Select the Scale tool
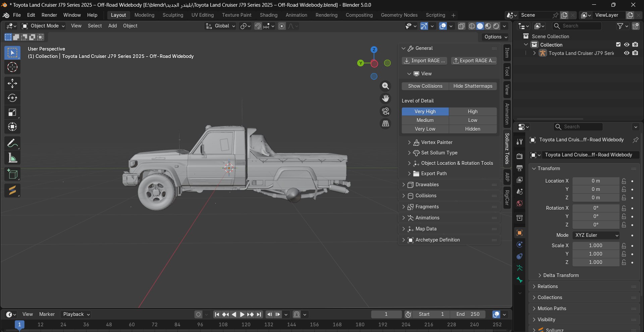This screenshot has height=332, width=644. tap(12, 112)
